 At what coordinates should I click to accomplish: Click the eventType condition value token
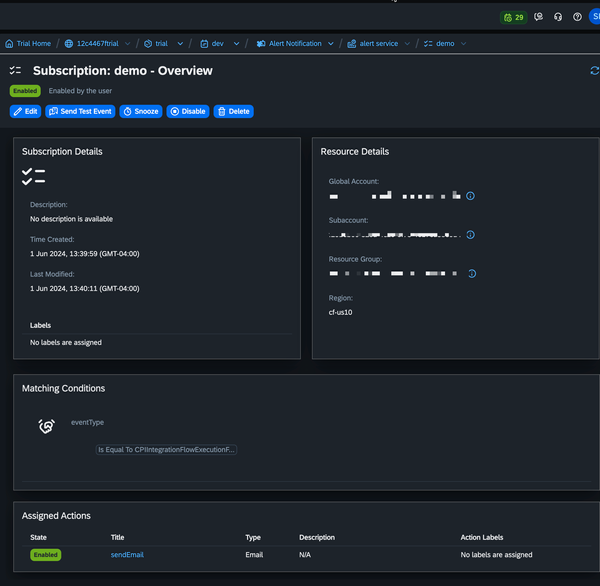(166, 450)
